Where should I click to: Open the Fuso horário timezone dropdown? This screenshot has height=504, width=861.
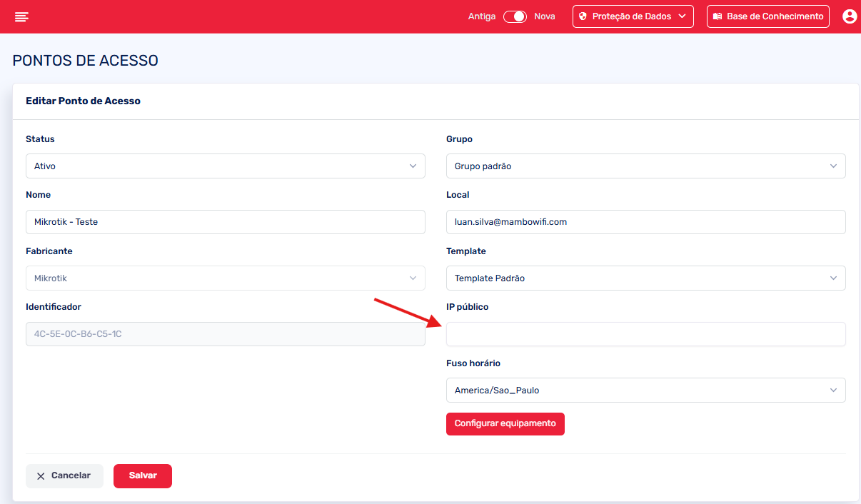click(645, 390)
